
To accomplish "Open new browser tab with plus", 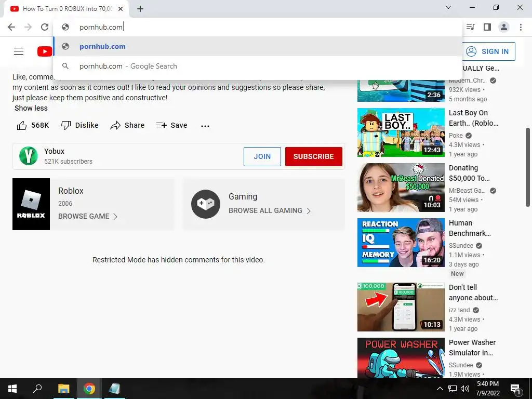I will pos(140,9).
